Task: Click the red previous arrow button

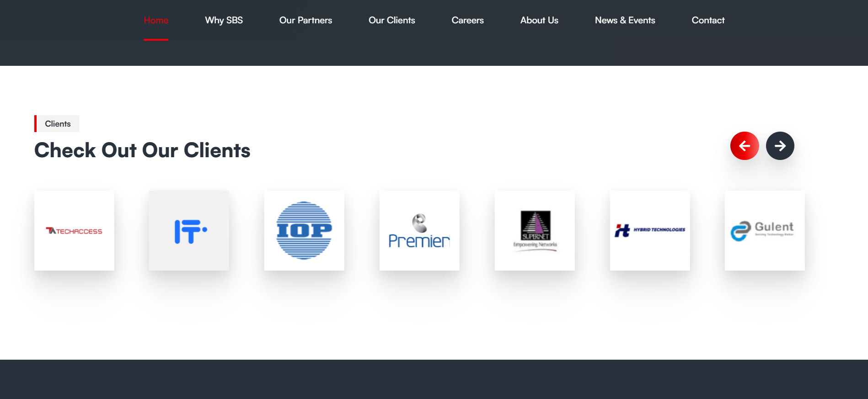Action: click(x=744, y=146)
